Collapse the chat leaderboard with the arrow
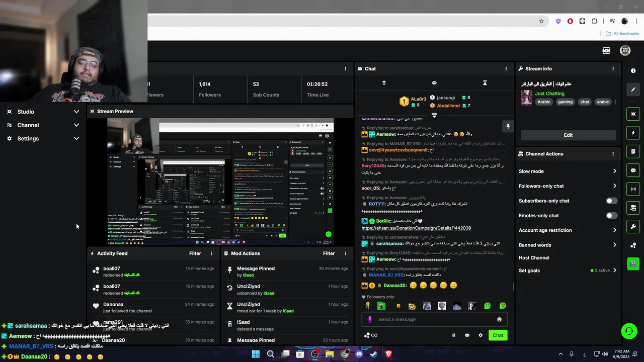The image size is (644, 362). 434,115
